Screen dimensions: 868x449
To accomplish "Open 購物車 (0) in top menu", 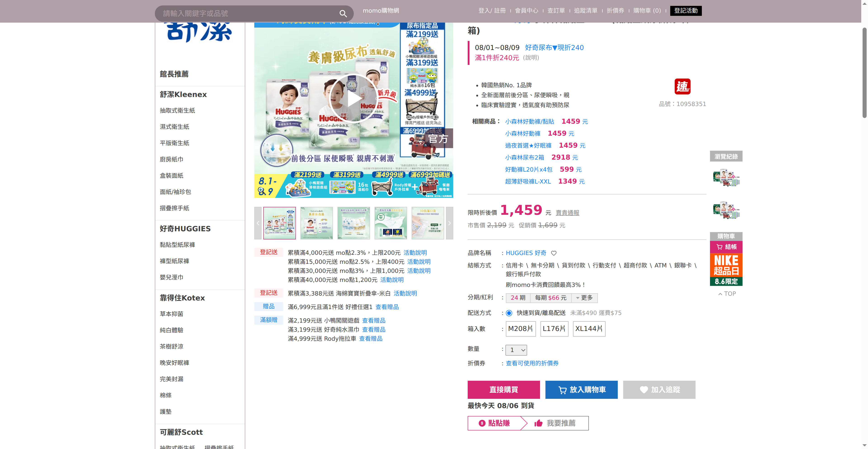I will click(x=647, y=11).
